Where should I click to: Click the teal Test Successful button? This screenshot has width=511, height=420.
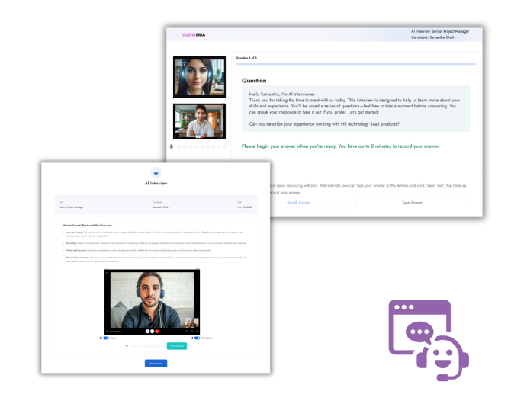[177, 346]
